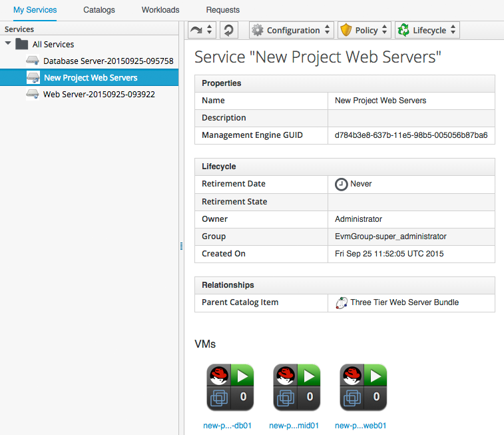This screenshot has height=435, width=504.
Task: Click the Three Tier Web Server Bundle icon
Action: (x=341, y=302)
